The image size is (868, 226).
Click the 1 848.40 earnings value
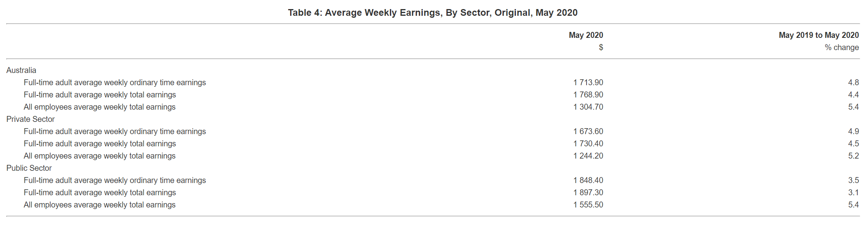(588, 180)
